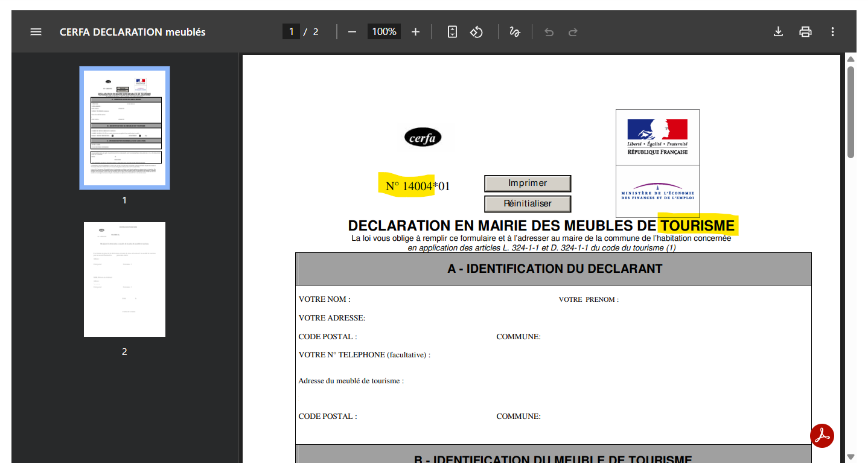Viewport: 868px width, 469px height.
Task: Print the document using printer icon
Action: [805, 32]
